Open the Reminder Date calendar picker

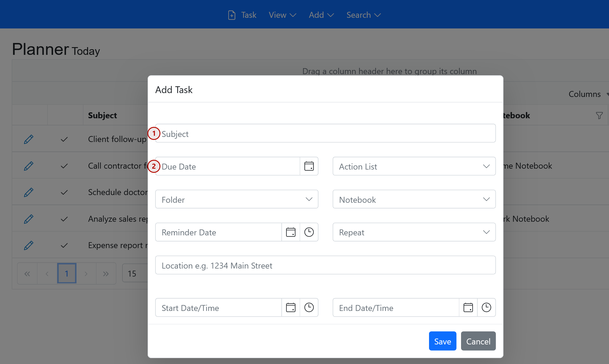[291, 232]
